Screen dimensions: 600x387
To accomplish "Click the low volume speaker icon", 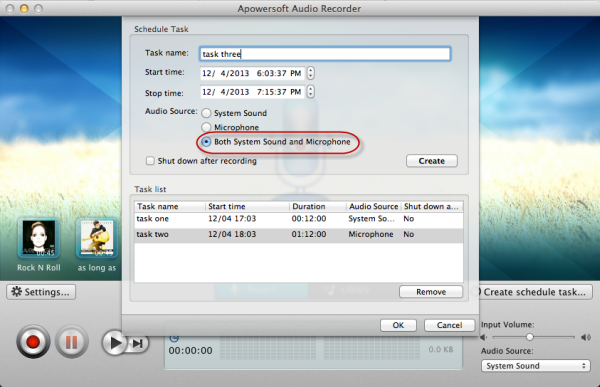I will point(484,337).
